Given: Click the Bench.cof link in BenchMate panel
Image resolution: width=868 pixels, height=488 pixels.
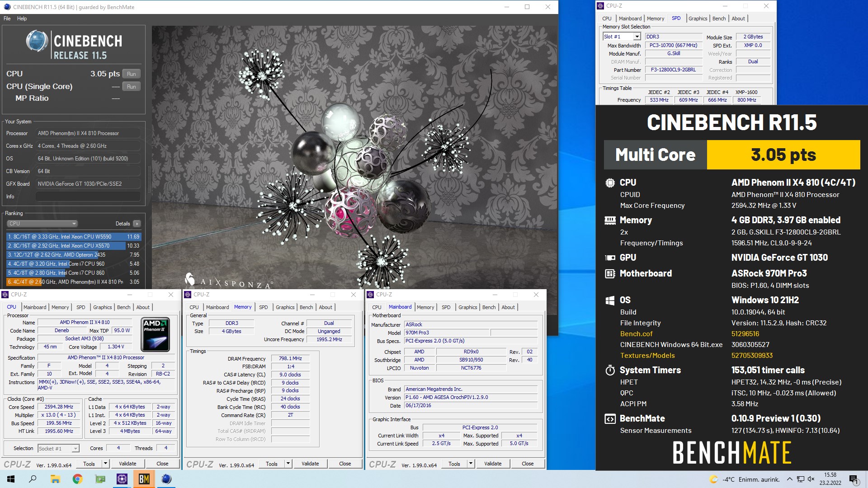Looking at the screenshot, I should tap(636, 334).
